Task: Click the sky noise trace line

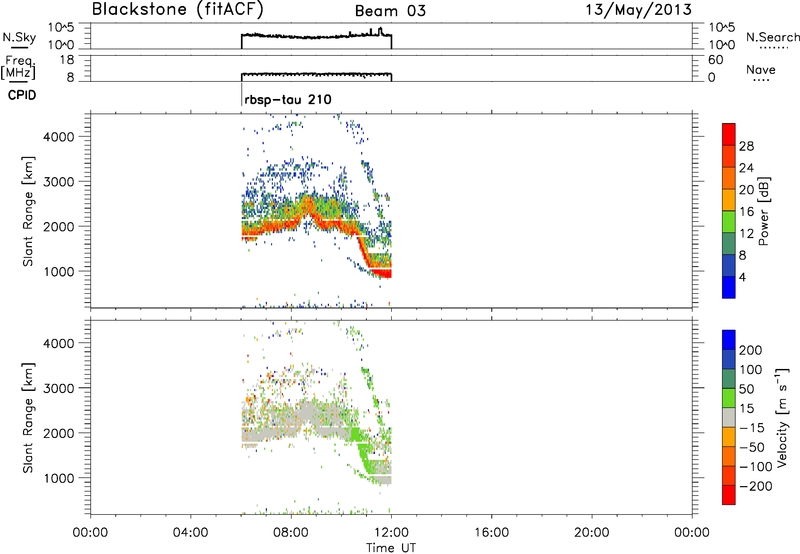Action: coord(316,36)
